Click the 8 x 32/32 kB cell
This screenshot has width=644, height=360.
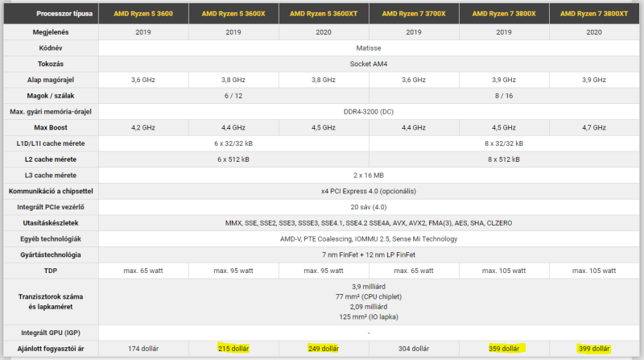(x=504, y=143)
